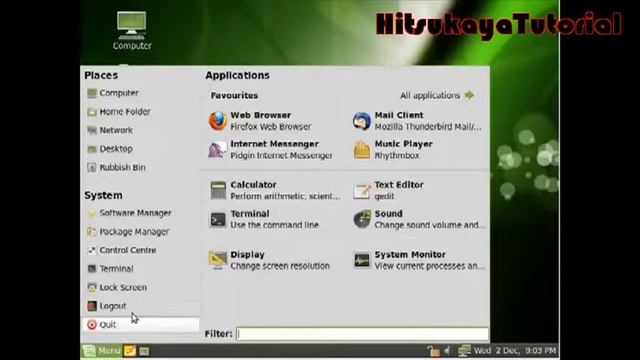Click the Quit label
Screen dimensions: 640x360
(108, 324)
